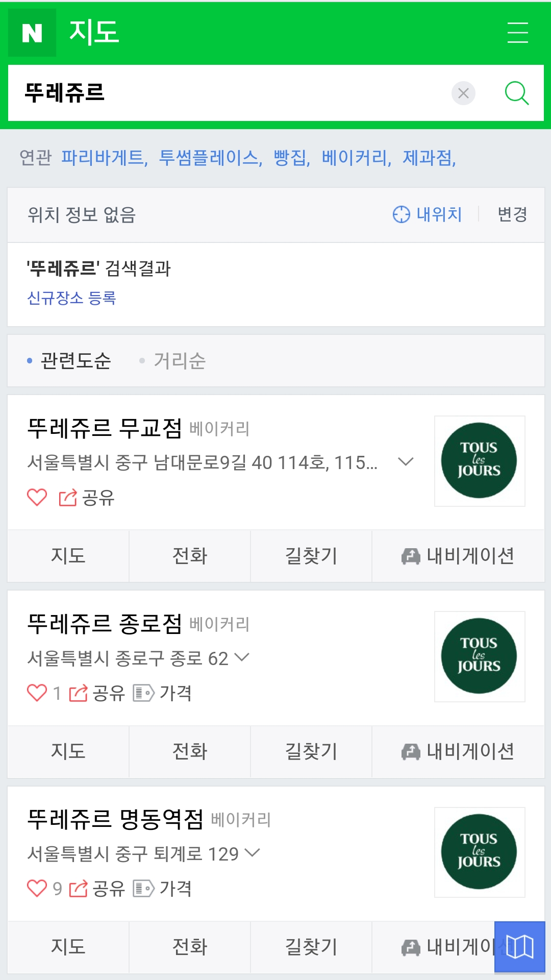
Task: Open the Tous les Jours 종로점 thumbnail
Action: click(479, 656)
